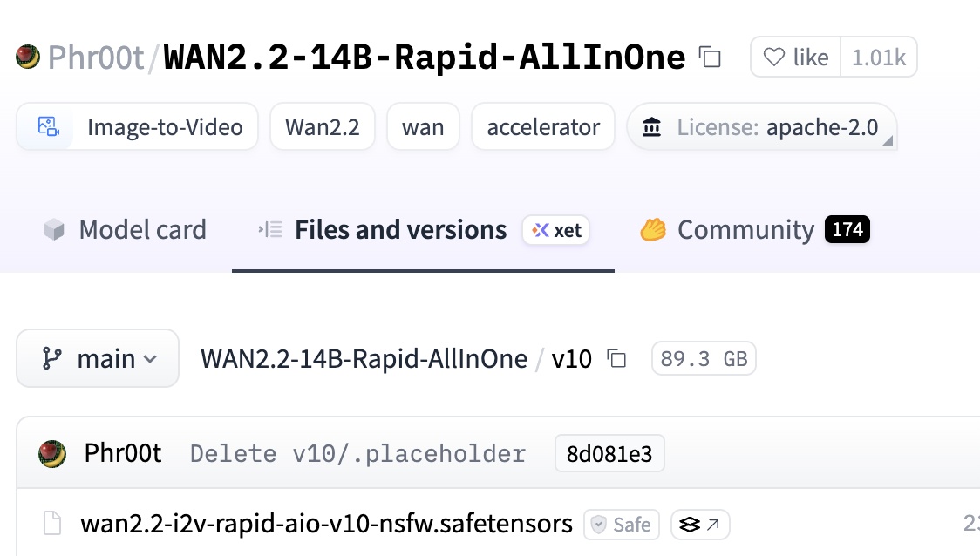
Task: Open the safetensors layers viewer icon
Action: click(700, 524)
